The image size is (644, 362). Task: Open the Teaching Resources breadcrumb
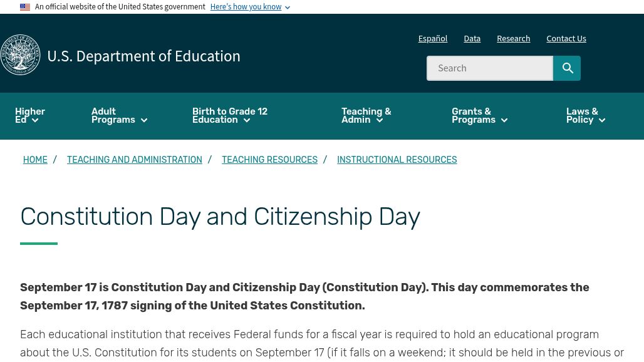coord(270,160)
